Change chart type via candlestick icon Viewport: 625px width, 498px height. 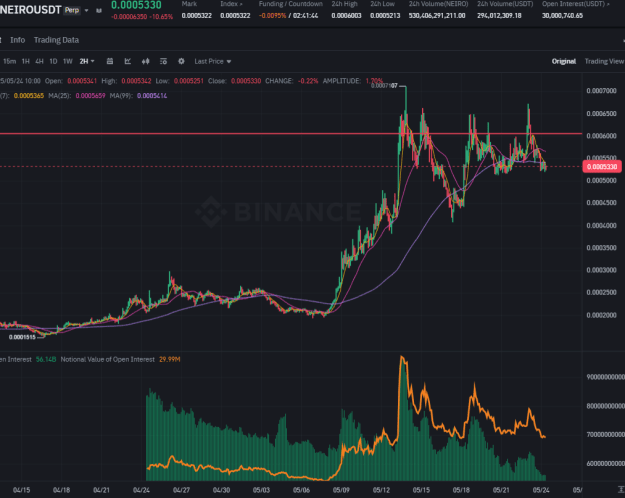145,61
